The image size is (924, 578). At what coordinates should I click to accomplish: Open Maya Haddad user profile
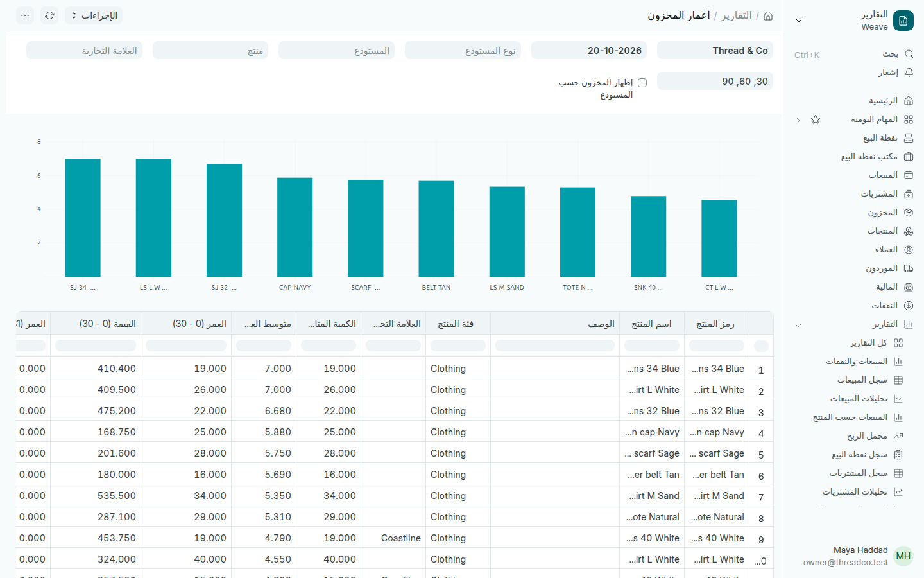[x=859, y=556]
